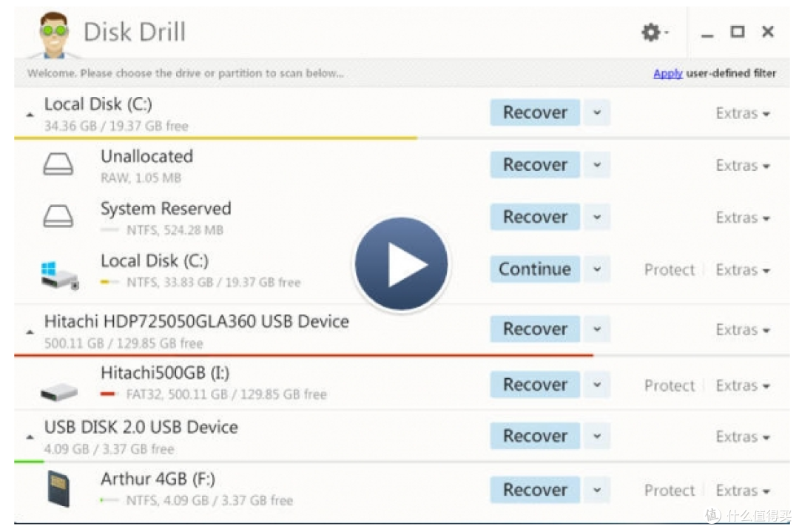This screenshot has height=532, width=799.
Task: Recover the Hitachi500GB (I:) partition
Action: [535, 385]
